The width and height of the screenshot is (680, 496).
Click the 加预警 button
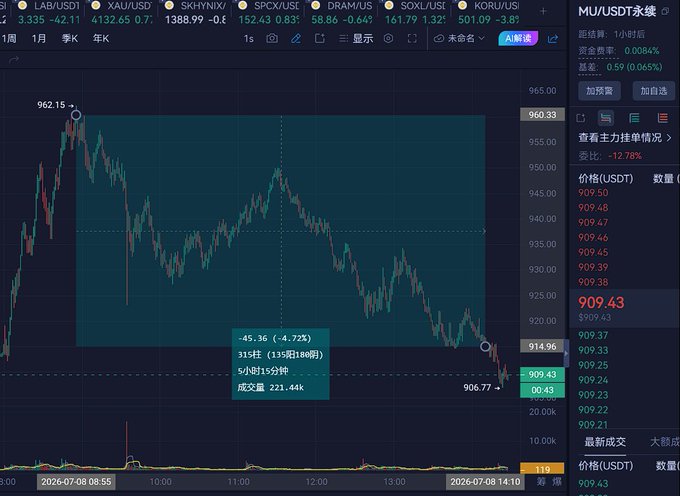click(599, 91)
